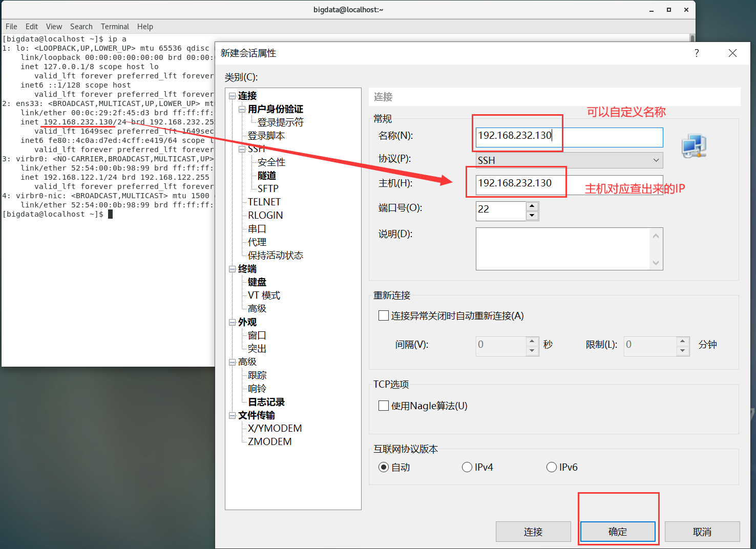Open the Search menu of the terminal
756x549 pixels.
(x=81, y=26)
